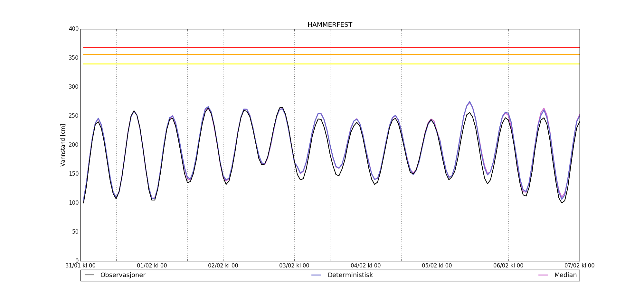Select the Median legend label
This screenshot has height=290, width=644.
565,275
